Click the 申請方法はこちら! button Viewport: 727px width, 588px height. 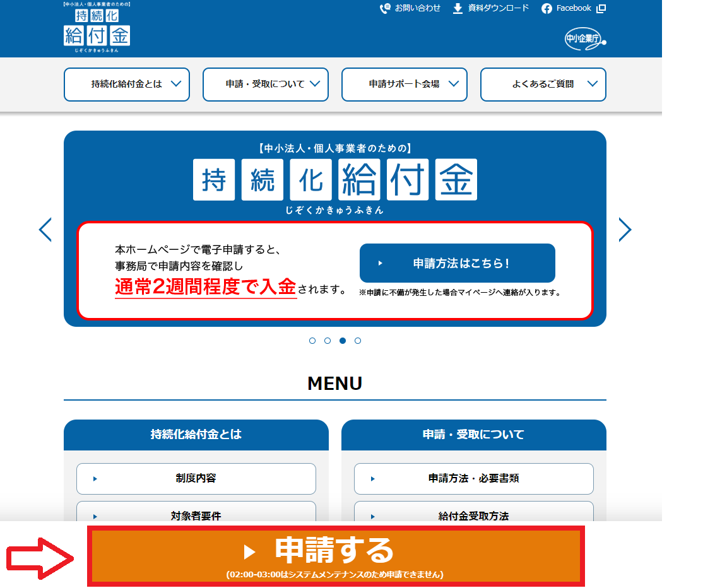(x=458, y=263)
